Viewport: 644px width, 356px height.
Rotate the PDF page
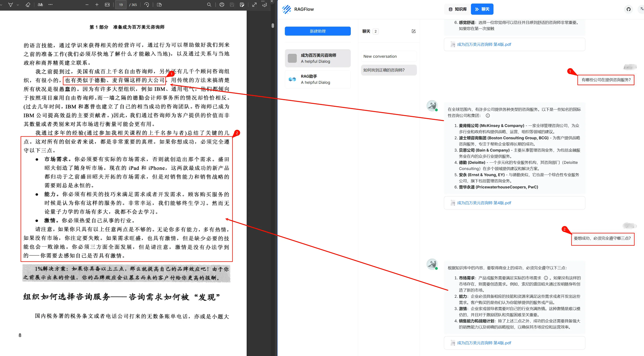147,5
